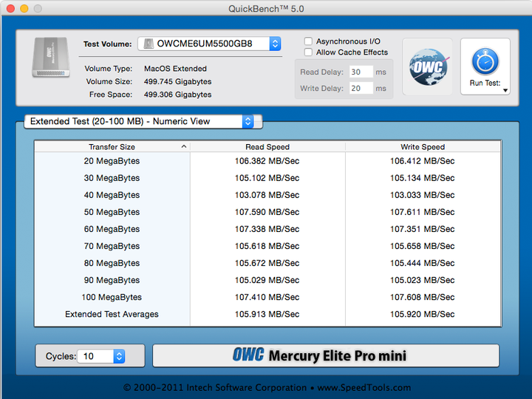Viewport: 532px width, 399px height.
Task: Select the 20 MegaBytes table row
Action: (267, 161)
